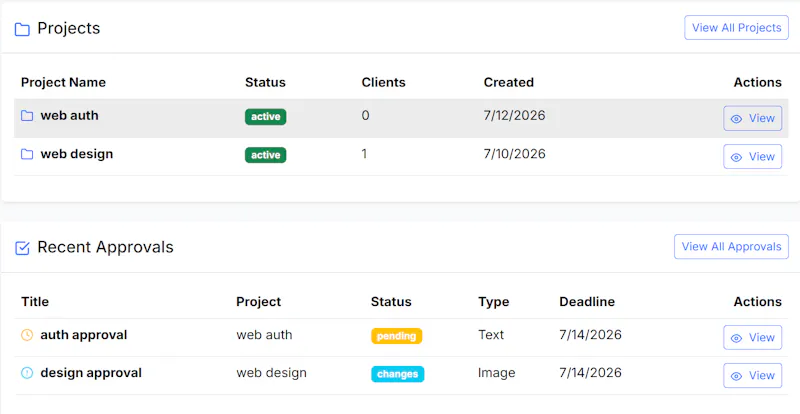800x414 pixels.
Task: Click web design in approvals Project column
Action: [x=271, y=373]
